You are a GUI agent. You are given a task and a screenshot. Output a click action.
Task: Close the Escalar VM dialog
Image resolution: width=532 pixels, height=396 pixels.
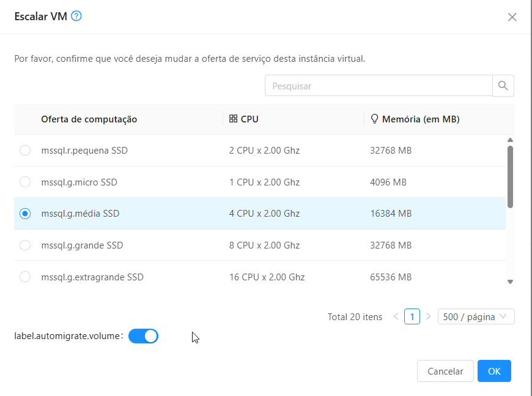[512, 17]
